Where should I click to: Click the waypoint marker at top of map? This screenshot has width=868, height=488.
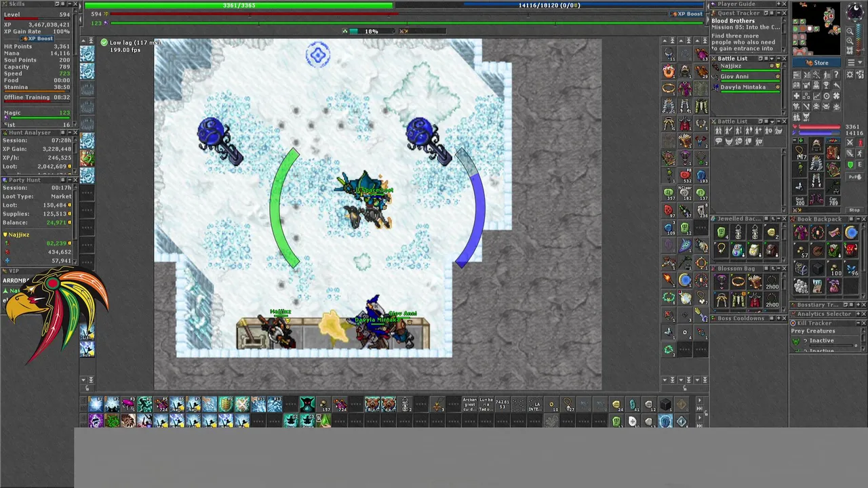pyautogui.click(x=318, y=55)
